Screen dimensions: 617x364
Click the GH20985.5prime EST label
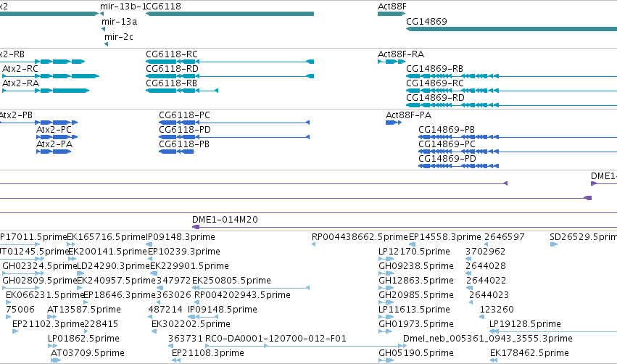(416, 296)
